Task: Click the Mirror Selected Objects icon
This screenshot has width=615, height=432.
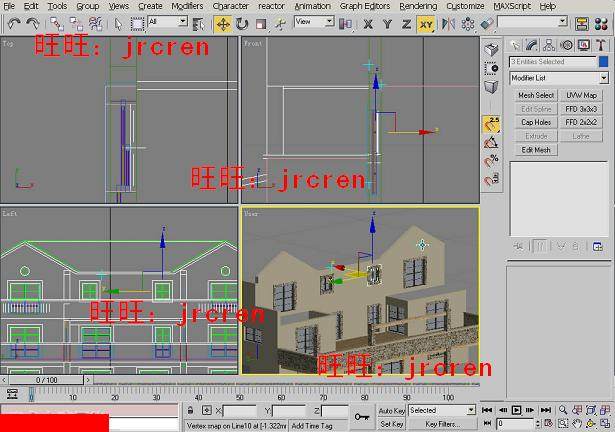Action: [x=448, y=24]
